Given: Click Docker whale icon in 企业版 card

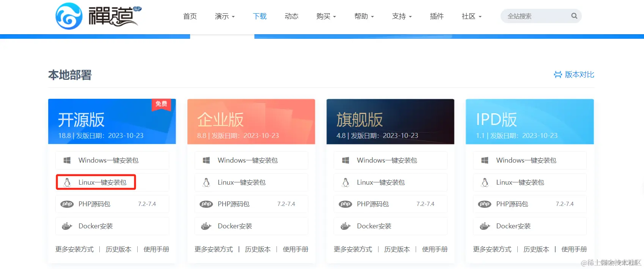Looking at the screenshot, I should 206,226.
